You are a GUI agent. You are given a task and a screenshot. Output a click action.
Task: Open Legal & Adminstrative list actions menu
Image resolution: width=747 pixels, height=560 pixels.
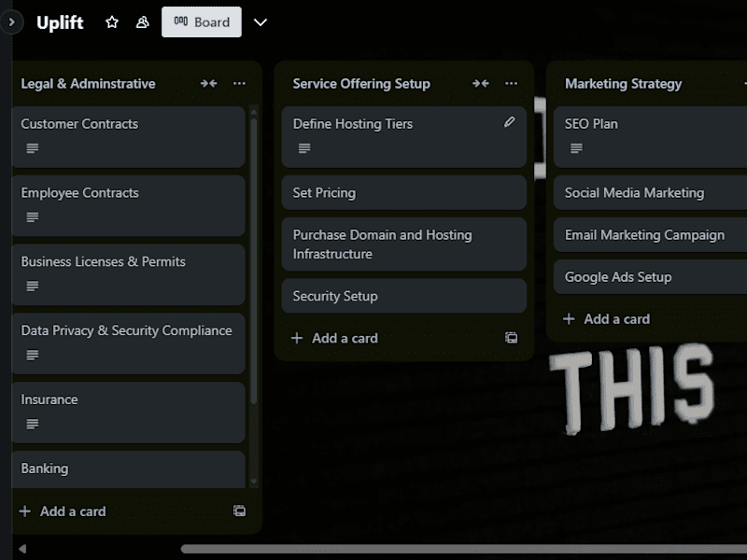coord(239,83)
